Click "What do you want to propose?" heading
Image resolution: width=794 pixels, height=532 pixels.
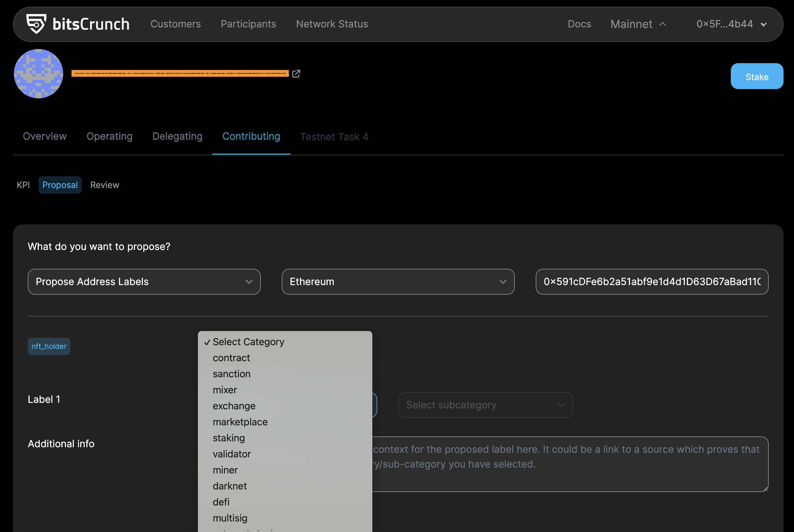(x=99, y=247)
